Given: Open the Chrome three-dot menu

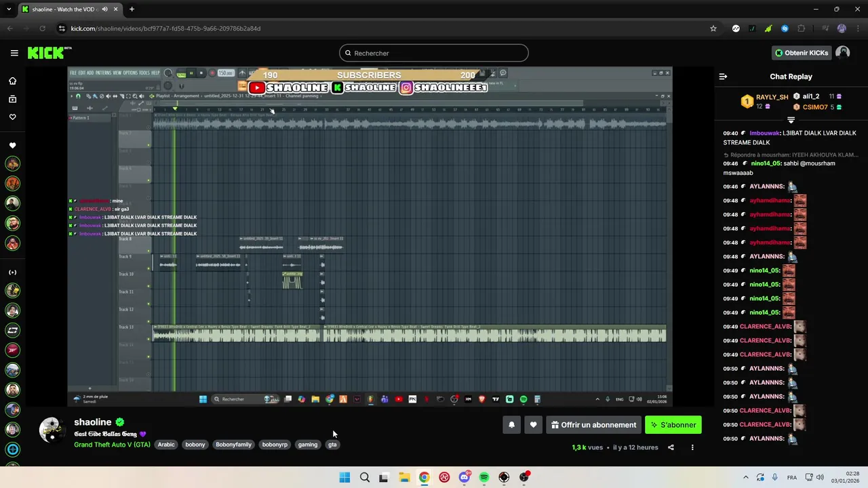Looking at the screenshot, I should tap(858, 28).
